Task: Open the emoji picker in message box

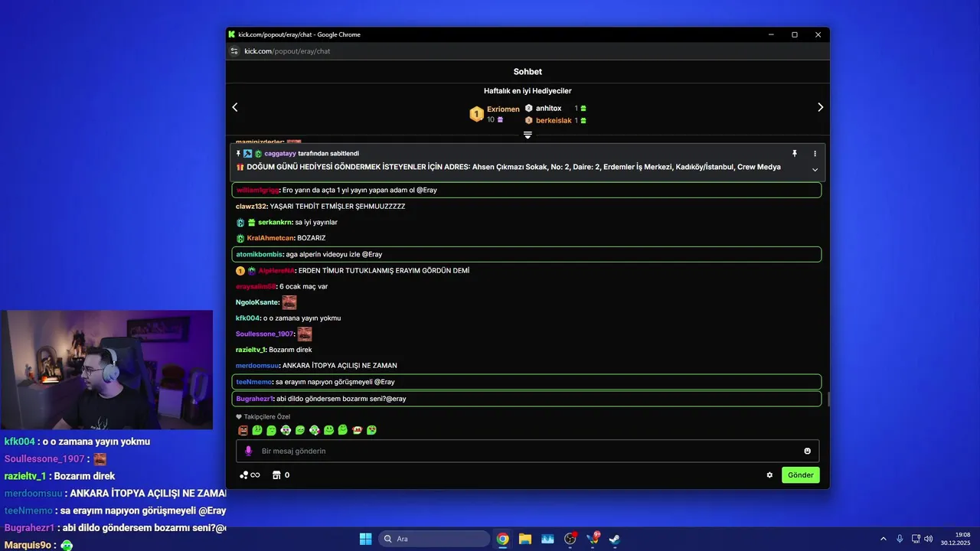Action: click(807, 452)
